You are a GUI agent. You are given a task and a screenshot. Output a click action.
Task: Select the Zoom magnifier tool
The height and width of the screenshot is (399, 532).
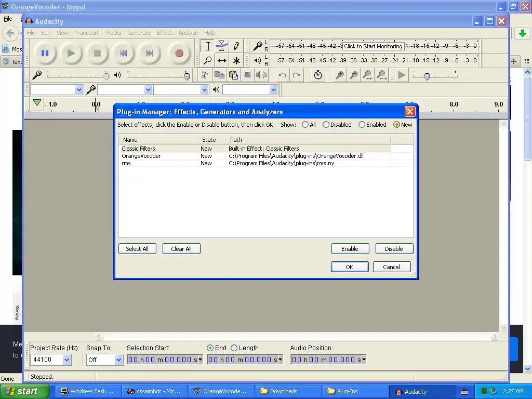click(x=208, y=60)
